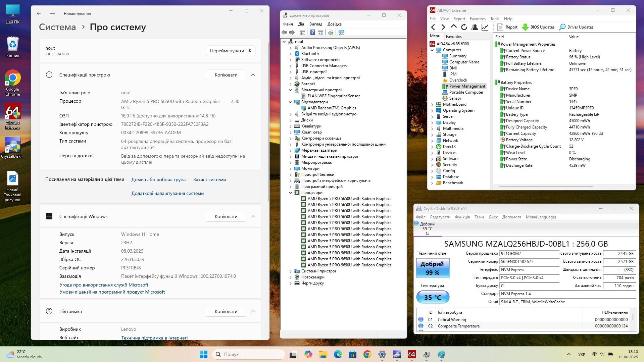Select ELAN WBF Fingerprint Sensor device

[x=333, y=96]
